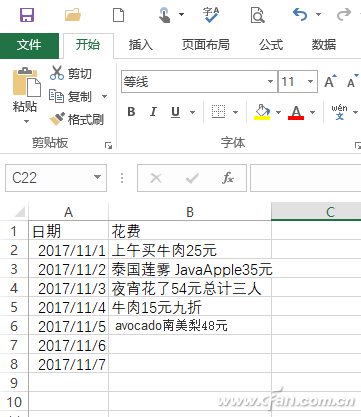Screen dimensions: 361x417
Task: Expand the 复制 dropdown arrow
Action: 104,97
